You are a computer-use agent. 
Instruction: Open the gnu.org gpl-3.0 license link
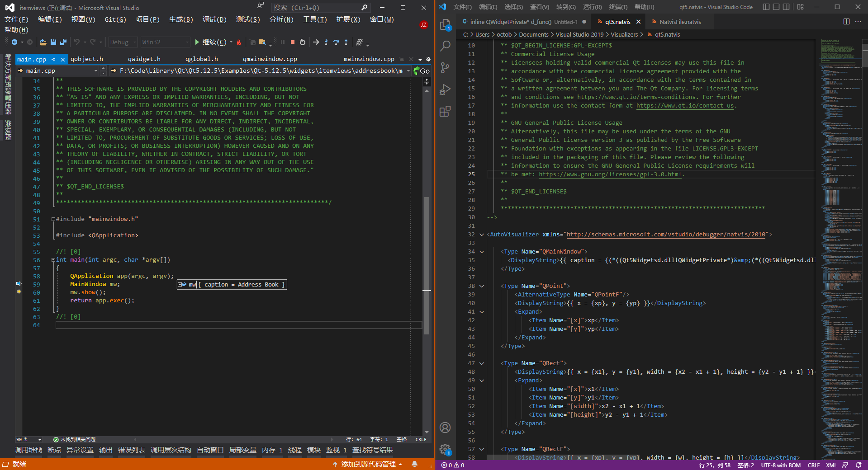click(610, 174)
